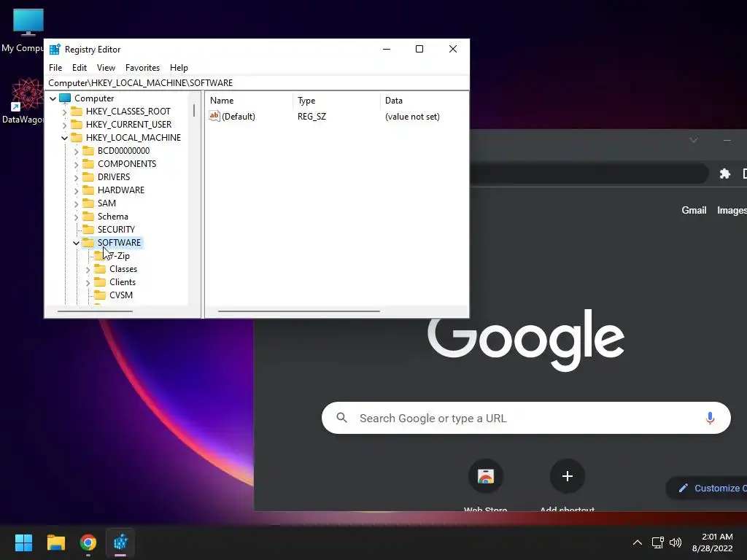
Task: Click the Windows Start button
Action: point(23,542)
